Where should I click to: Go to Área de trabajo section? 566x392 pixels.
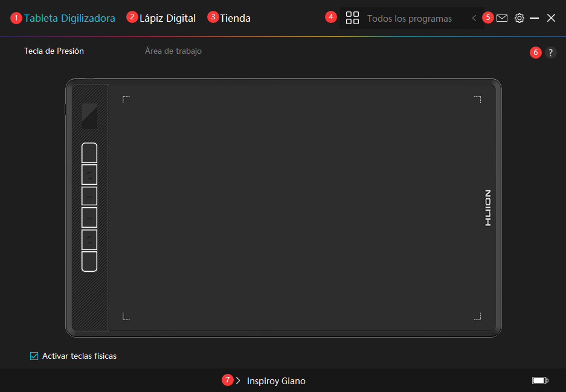(x=173, y=51)
